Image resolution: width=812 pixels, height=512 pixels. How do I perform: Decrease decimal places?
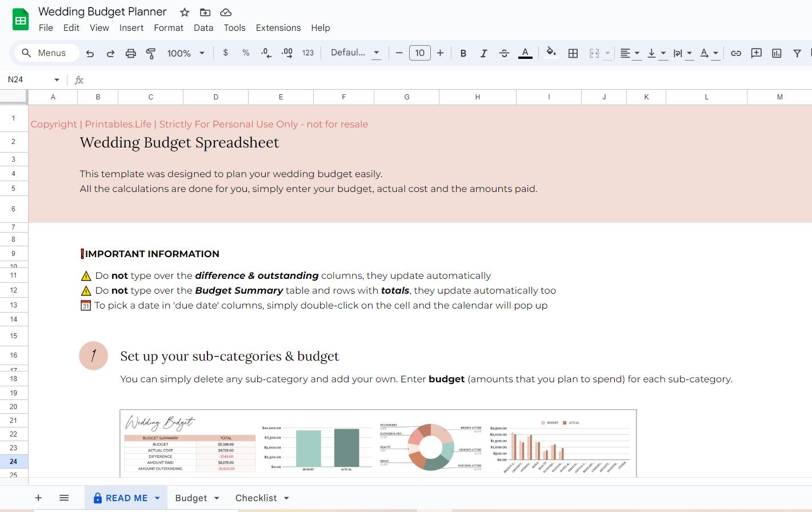[265, 53]
